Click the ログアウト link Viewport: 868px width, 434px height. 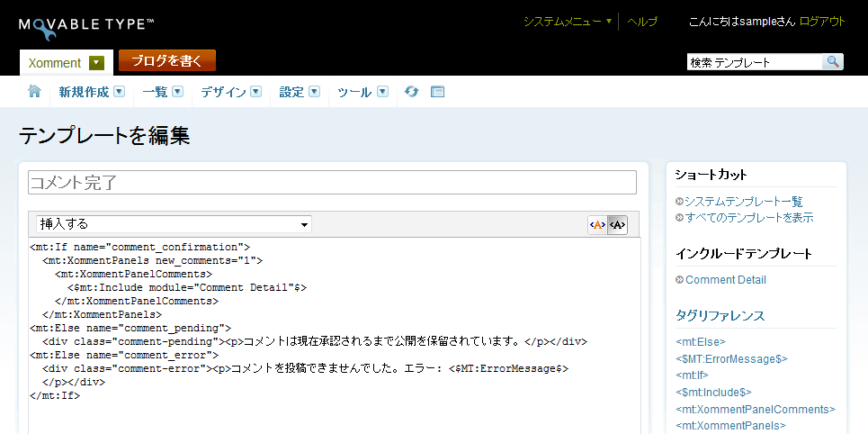pyautogui.click(x=822, y=22)
